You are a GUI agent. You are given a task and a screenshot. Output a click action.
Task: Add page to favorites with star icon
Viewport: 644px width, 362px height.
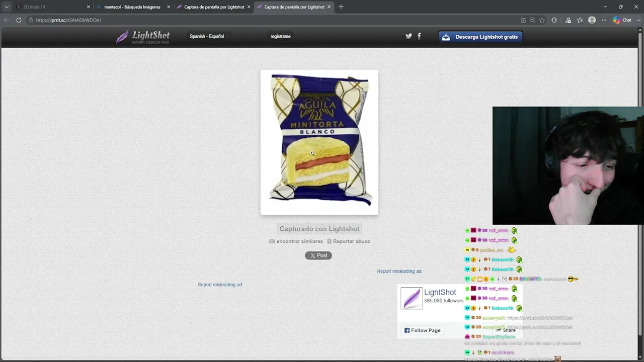[542, 20]
